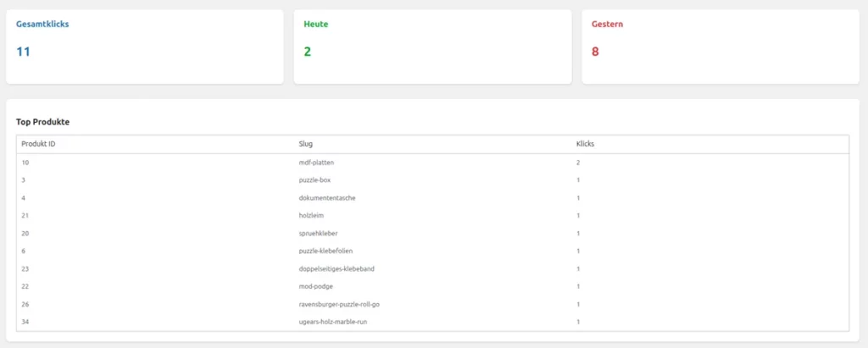The width and height of the screenshot is (868, 348).
Task: Select the spruehkleber slug
Action: click(320, 233)
